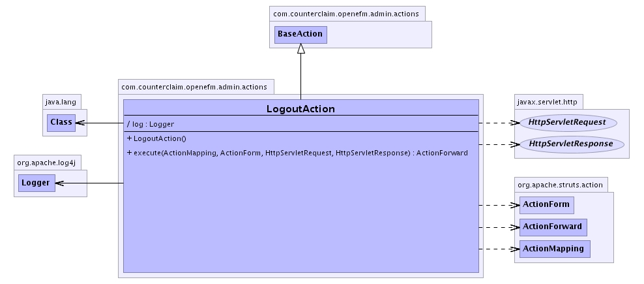Click the inheritance triangle arrowhead below BaseAction
The width and height of the screenshot is (644, 284).
[300, 48]
